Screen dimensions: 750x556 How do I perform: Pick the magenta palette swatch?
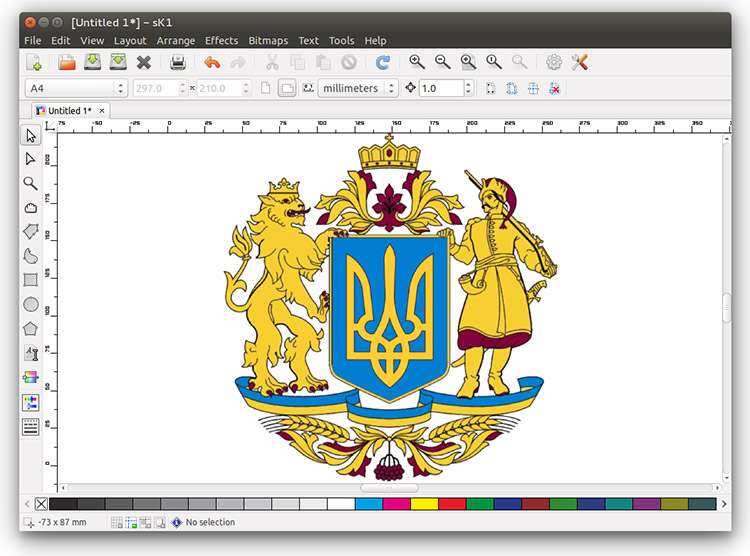tap(397, 504)
